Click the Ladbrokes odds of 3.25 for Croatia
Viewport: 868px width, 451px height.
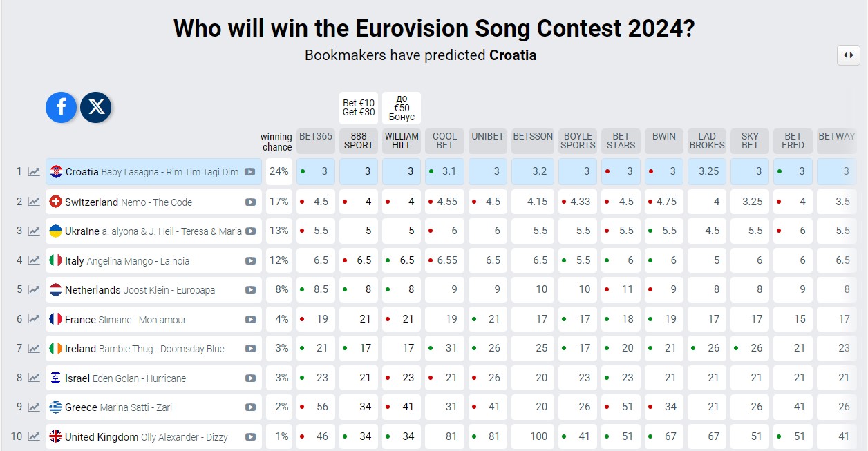pos(707,172)
